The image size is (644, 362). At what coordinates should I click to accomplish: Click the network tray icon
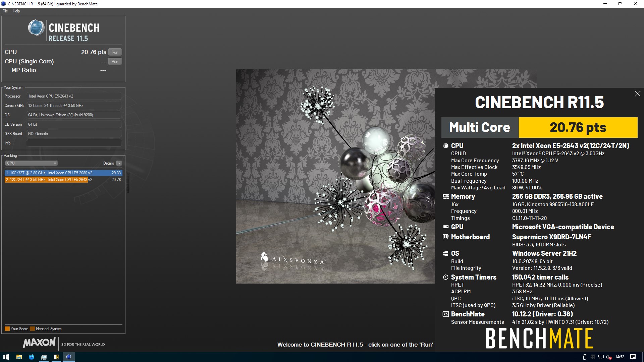[601, 357]
